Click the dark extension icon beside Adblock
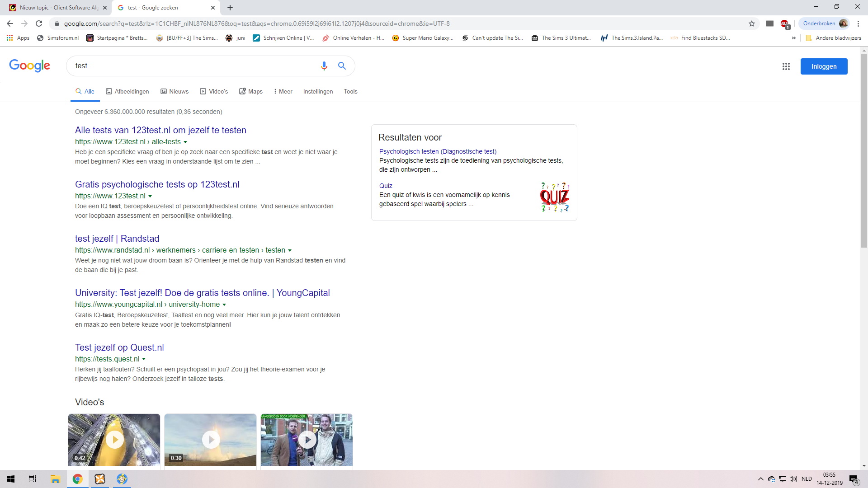The image size is (868, 488). (x=770, y=23)
